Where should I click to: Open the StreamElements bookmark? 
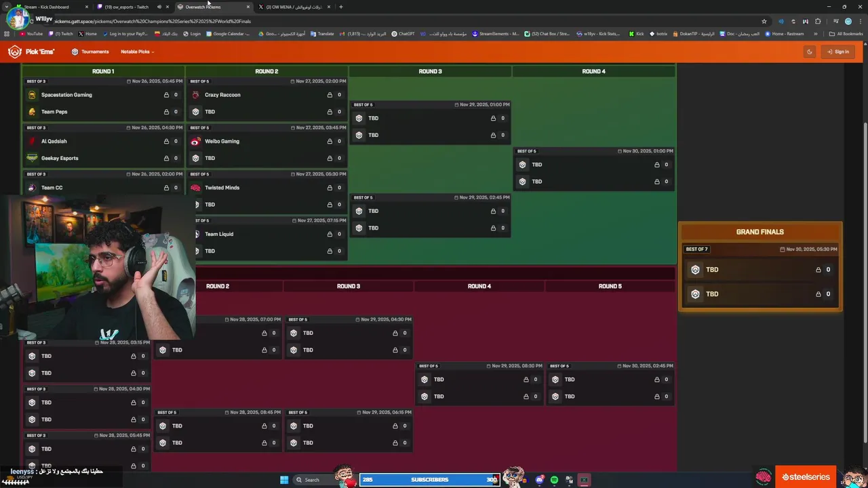(x=496, y=33)
